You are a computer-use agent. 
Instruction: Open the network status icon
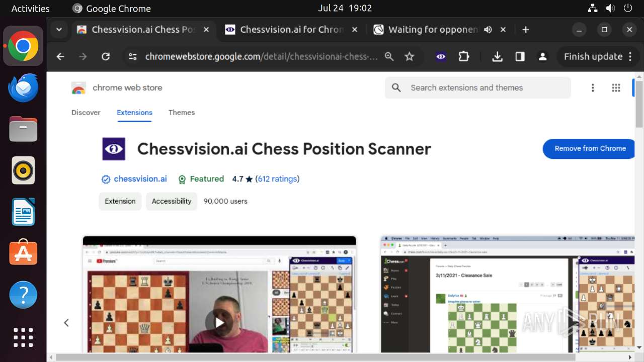pyautogui.click(x=593, y=9)
